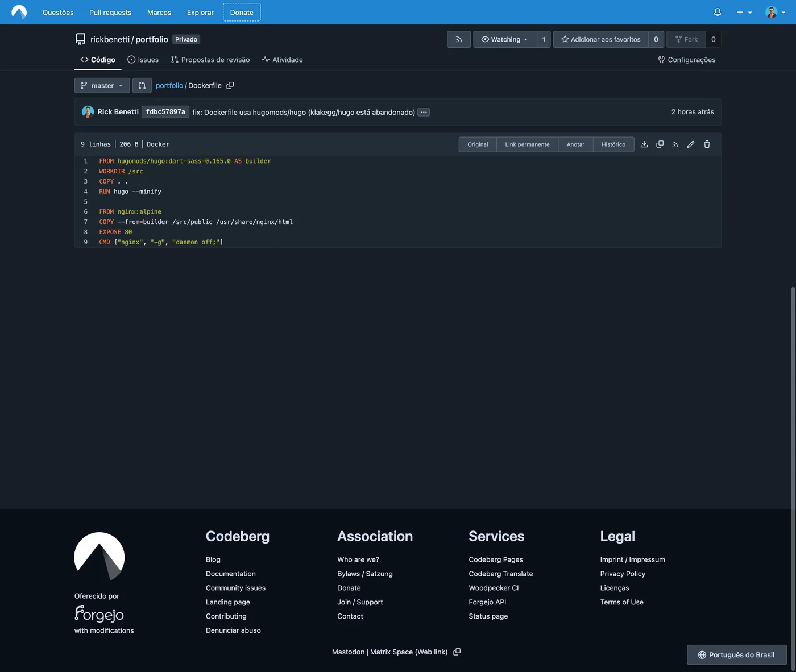This screenshot has width=796, height=672.
Task: Switch to the Issues tab
Action: (143, 60)
